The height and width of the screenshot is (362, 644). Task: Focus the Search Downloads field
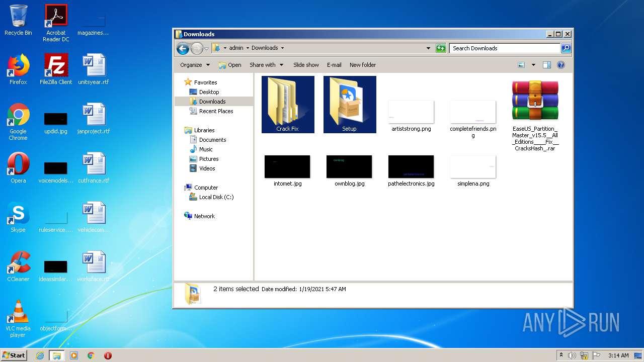(505, 48)
